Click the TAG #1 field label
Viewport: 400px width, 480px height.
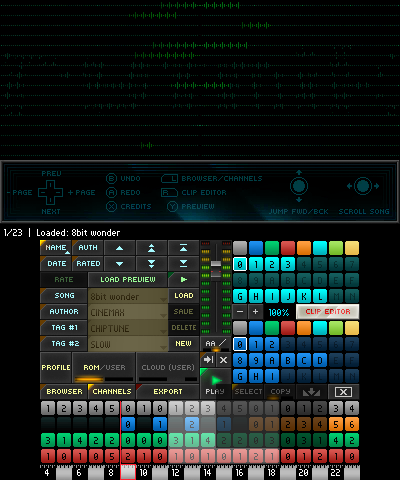coord(64,328)
